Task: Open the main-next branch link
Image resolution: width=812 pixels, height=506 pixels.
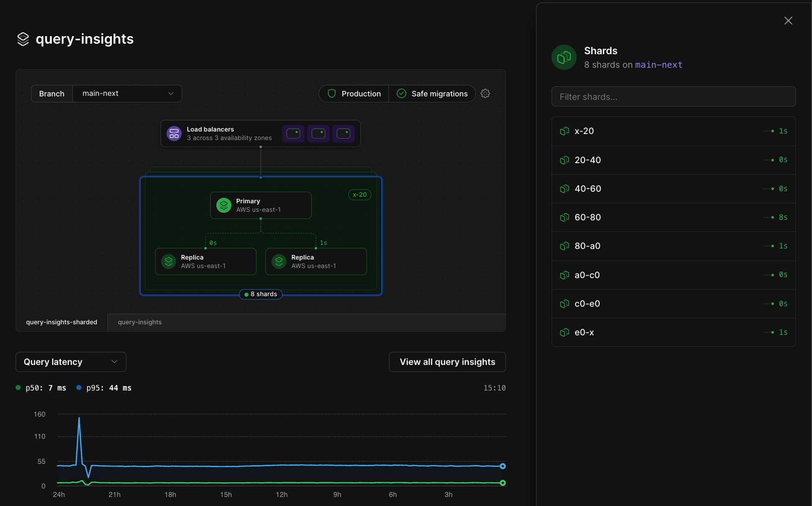Action: [658, 65]
